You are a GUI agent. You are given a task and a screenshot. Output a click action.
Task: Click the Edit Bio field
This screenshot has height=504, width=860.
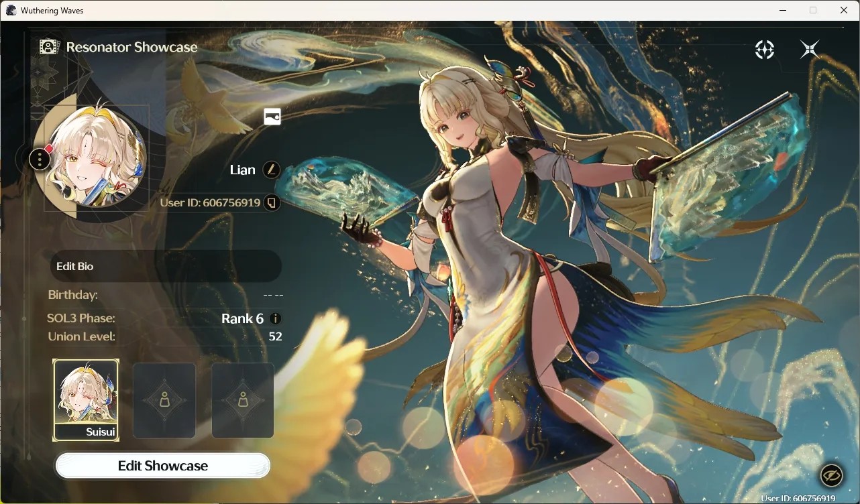166,266
